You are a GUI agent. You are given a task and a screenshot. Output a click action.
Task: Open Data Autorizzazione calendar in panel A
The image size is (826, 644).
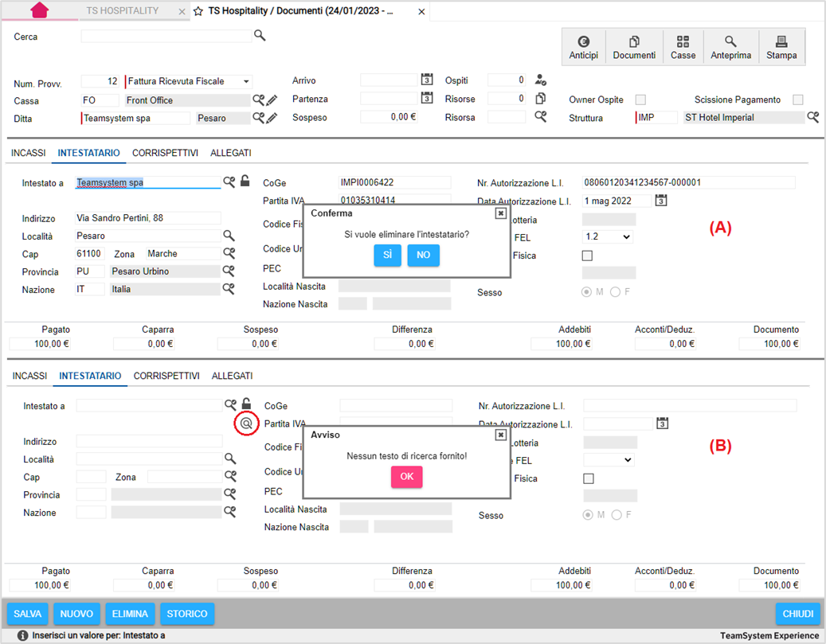tap(661, 200)
